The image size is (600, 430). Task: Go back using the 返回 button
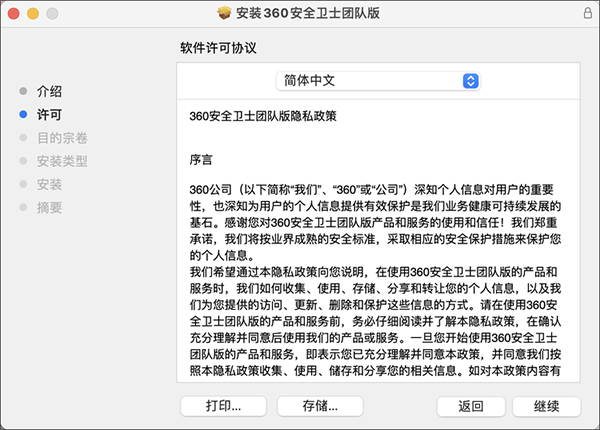(x=471, y=406)
